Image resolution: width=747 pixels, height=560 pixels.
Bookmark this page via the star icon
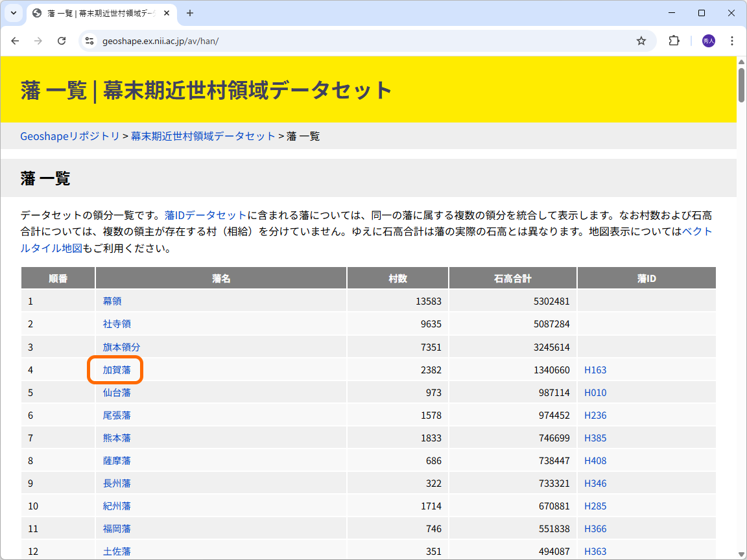641,41
